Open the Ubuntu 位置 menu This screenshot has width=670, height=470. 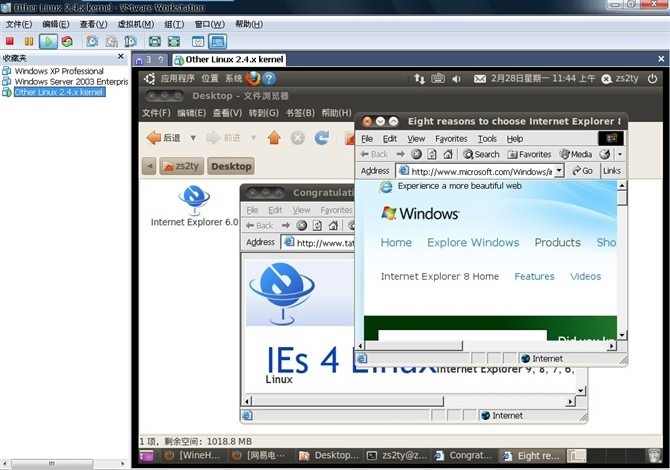point(210,79)
